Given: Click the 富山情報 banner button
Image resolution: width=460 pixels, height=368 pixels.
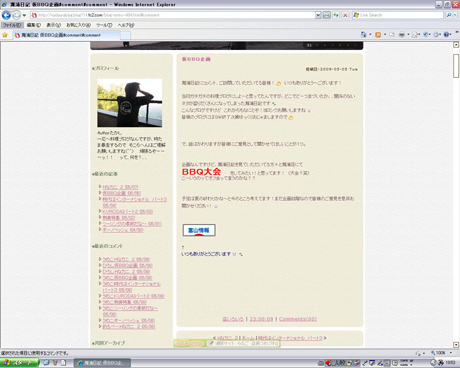Looking at the screenshot, I should (199, 230).
